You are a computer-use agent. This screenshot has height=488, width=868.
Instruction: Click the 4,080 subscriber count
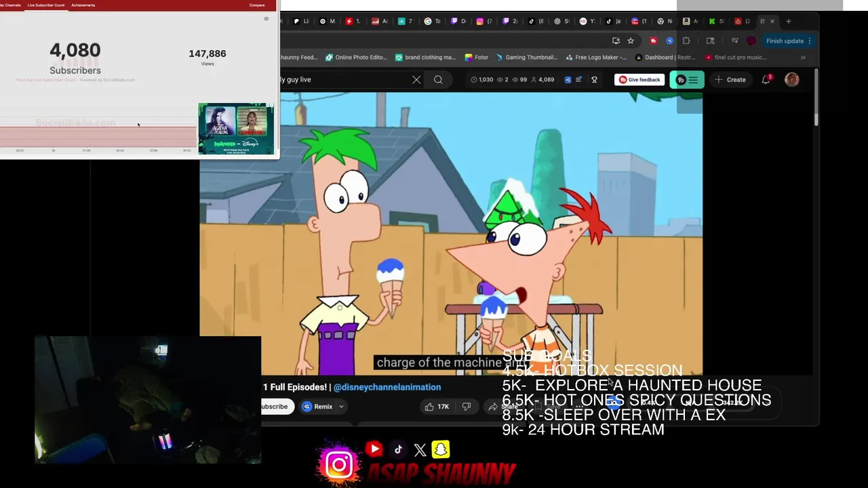[x=75, y=50]
